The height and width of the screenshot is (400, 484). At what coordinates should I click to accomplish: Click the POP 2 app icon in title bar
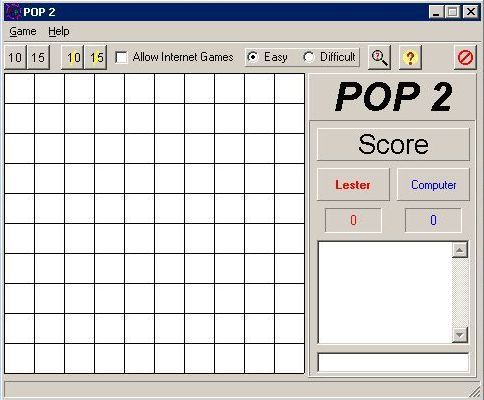[x=13, y=12]
